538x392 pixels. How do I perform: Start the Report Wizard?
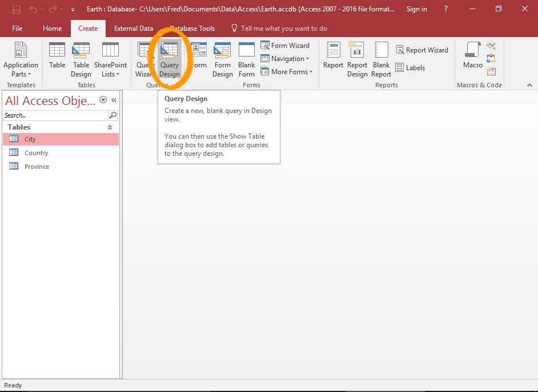(421, 50)
